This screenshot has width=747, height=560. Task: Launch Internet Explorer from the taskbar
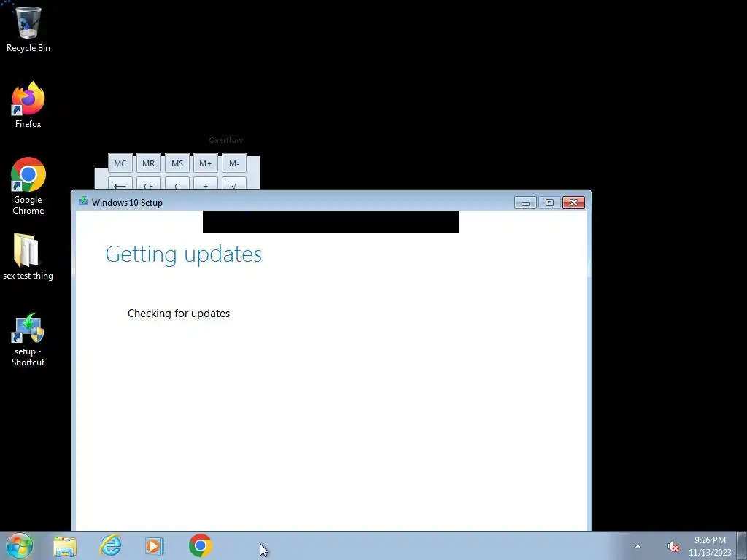(110, 546)
